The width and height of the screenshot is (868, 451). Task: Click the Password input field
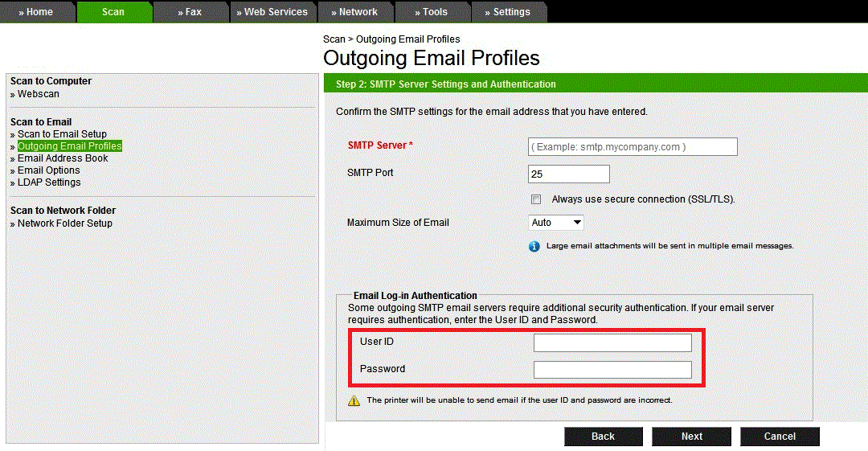pos(612,370)
